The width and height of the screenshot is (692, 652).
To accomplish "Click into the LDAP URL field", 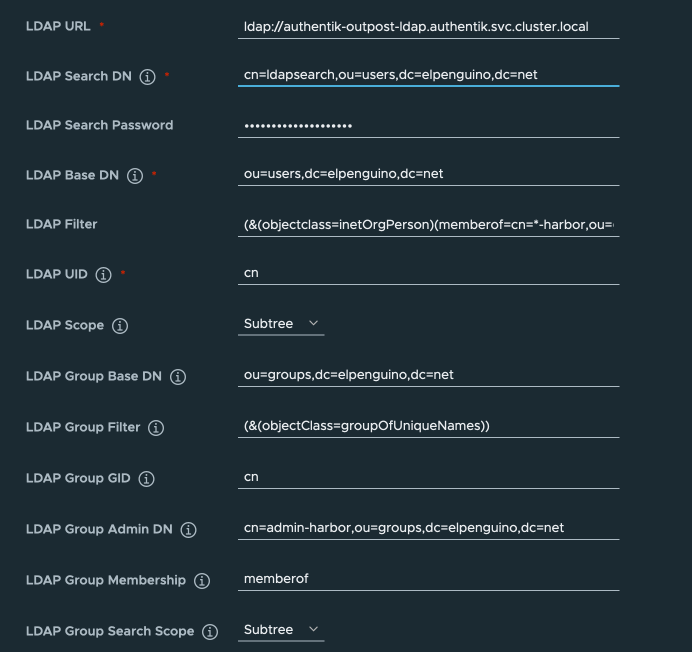I will pos(428,26).
